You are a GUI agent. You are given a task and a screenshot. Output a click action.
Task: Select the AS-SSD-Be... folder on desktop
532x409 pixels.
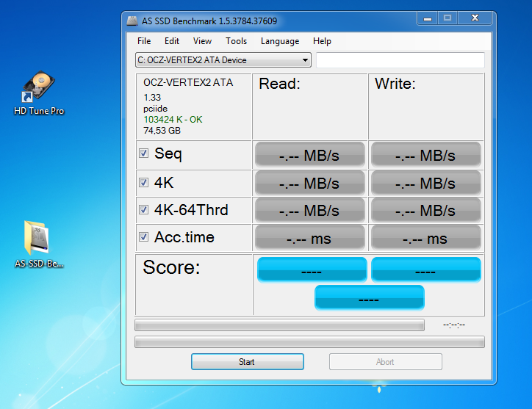pos(38,245)
